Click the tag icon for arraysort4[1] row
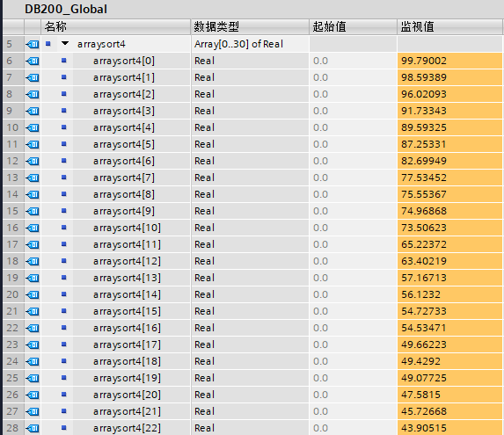 coord(33,77)
